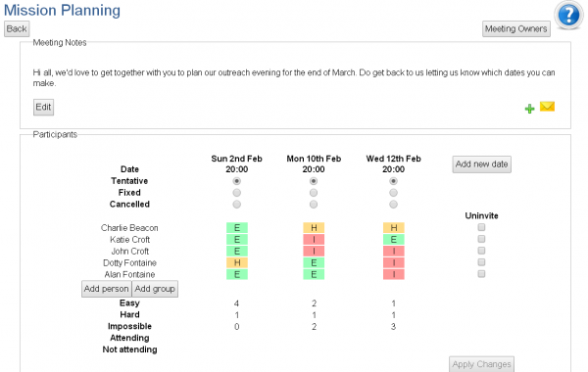Click Edit under Meeting Notes
The width and height of the screenshot is (588, 372).
43,107
